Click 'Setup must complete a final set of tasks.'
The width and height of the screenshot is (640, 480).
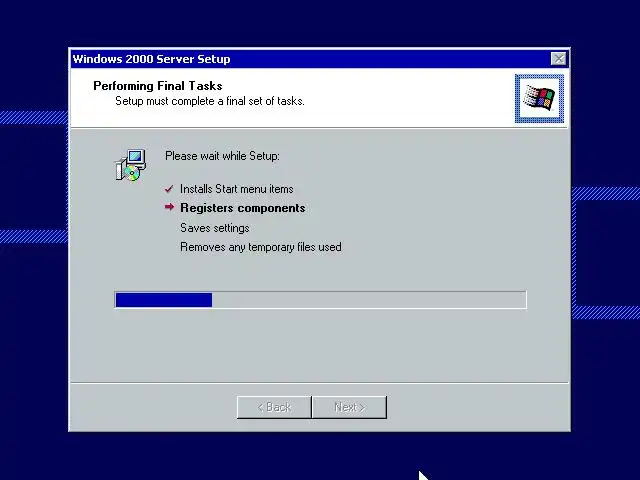click(210, 101)
